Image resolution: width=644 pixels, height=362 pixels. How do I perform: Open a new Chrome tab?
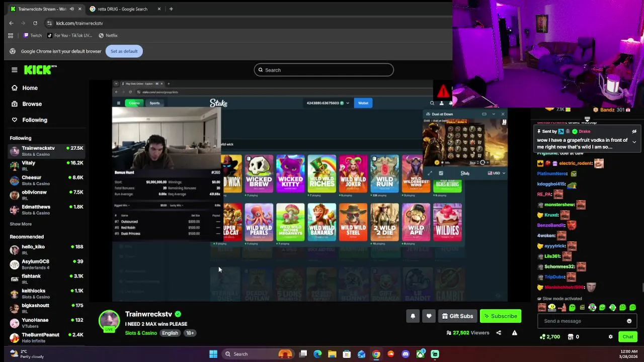(x=171, y=9)
